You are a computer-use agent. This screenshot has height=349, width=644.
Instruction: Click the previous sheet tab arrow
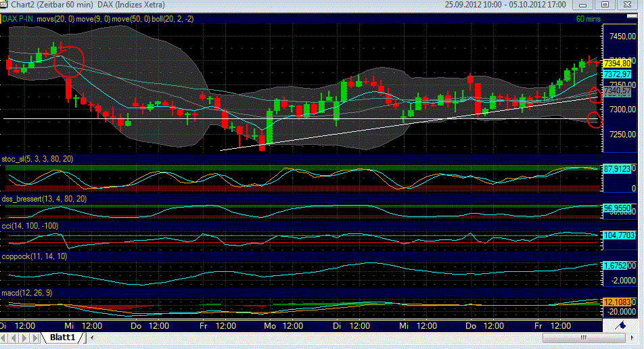(x=14, y=338)
